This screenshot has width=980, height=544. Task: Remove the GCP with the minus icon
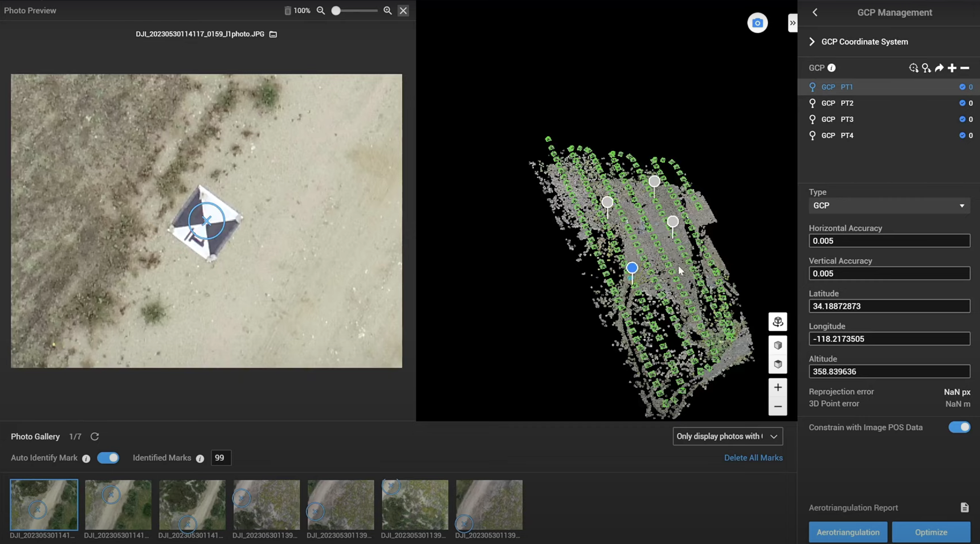tap(965, 68)
